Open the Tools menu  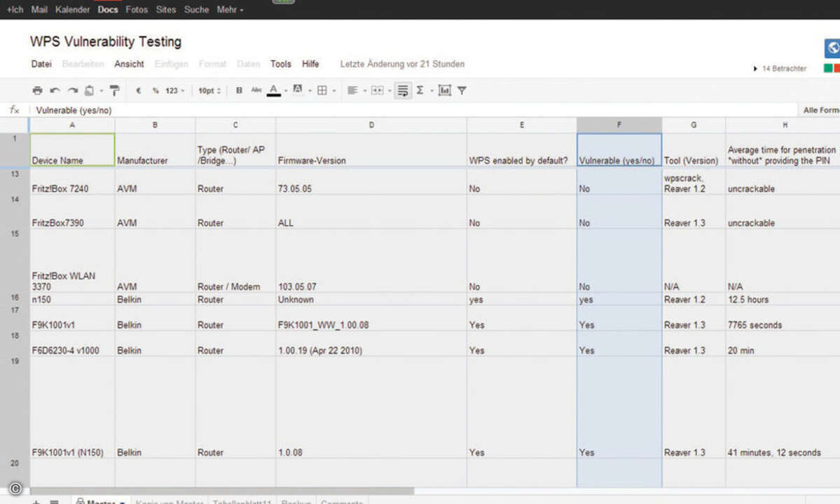point(280,64)
